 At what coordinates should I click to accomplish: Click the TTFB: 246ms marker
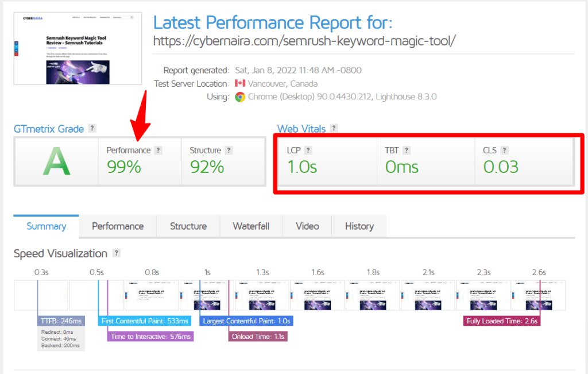(x=61, y=321)
